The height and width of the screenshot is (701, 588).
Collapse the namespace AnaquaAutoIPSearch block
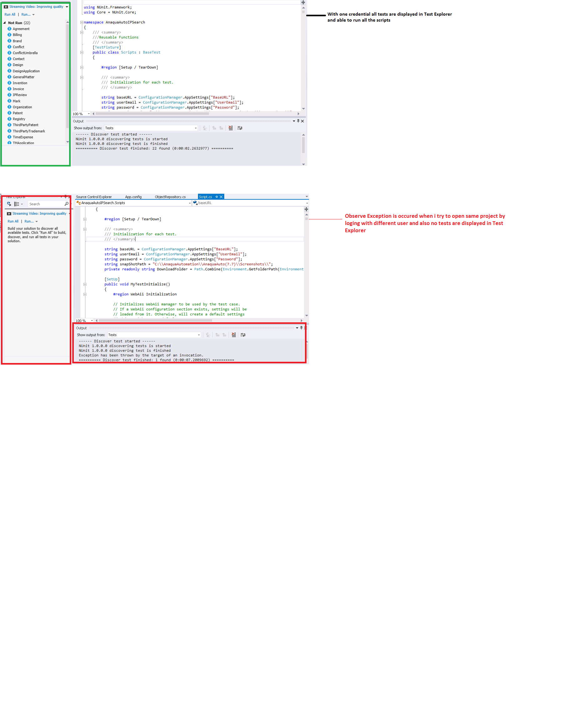(81, 22)
